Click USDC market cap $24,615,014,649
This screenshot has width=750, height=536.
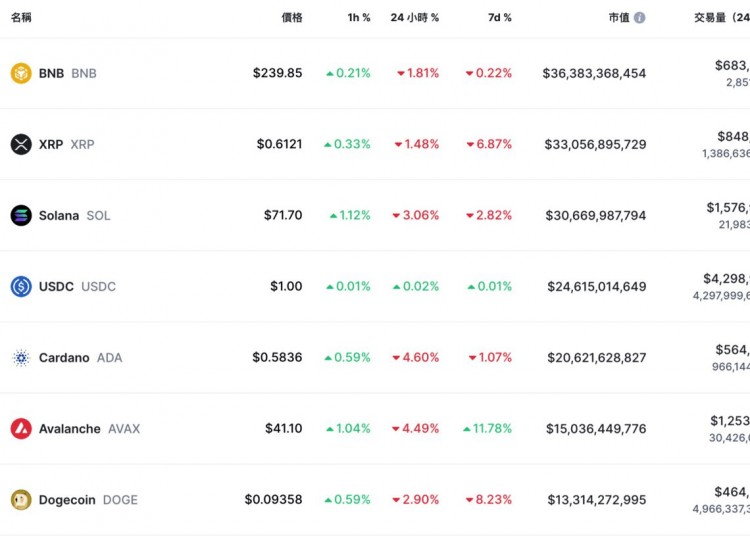click(596, 286)
